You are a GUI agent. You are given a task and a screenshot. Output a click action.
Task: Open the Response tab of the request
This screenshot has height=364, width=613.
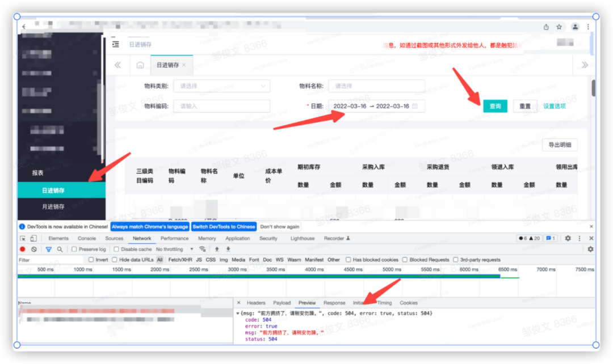[x=334, y=303]
